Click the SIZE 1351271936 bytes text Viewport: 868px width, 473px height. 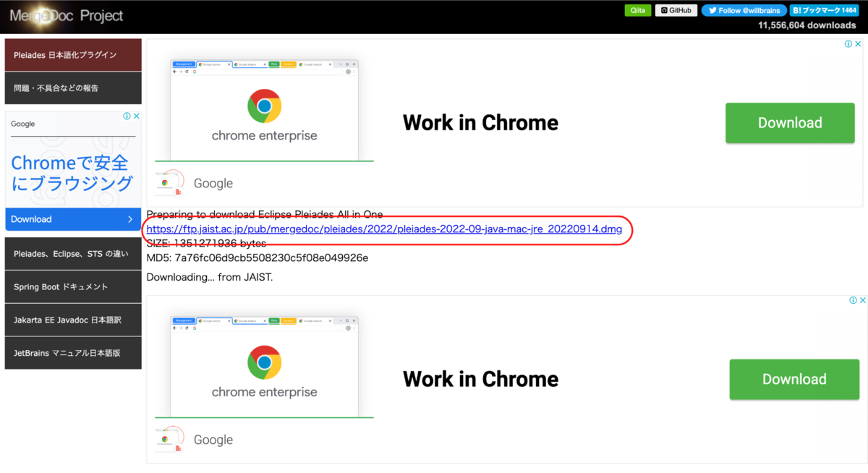point(206,243)
